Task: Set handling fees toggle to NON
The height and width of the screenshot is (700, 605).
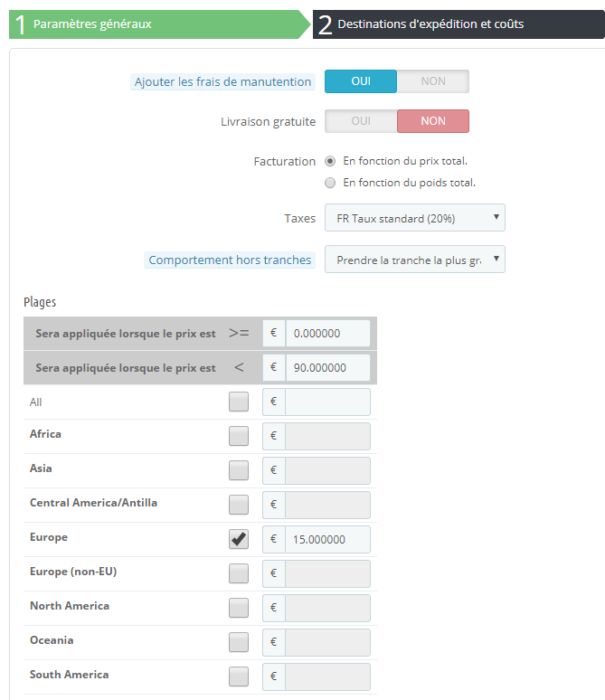Action: tap(432, 81)
